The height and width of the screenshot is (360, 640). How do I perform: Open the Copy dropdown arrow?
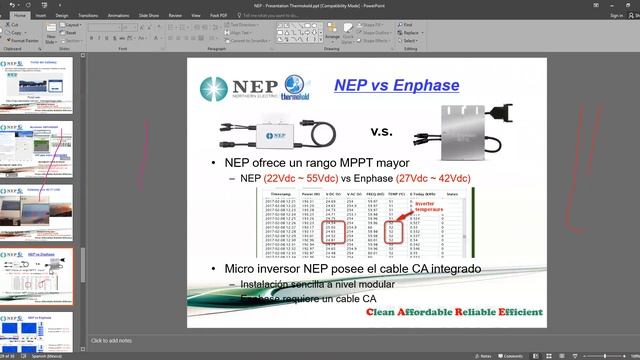[x=26, y=33]
